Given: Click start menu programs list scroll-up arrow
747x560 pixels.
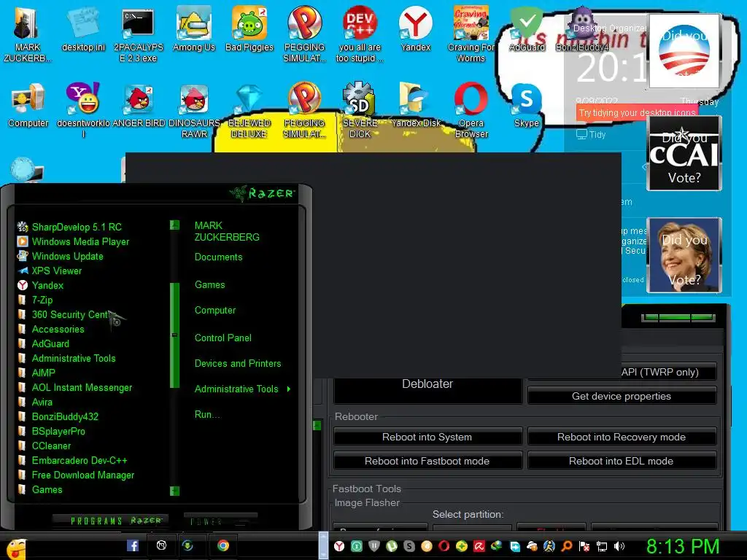Looking at the screenshot, I should click(174, 225).
